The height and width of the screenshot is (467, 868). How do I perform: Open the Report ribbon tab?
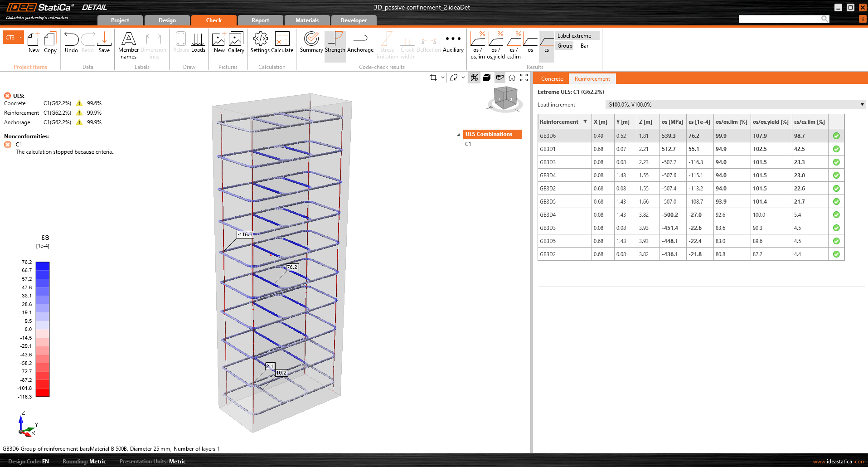click(x=260, y=20)
